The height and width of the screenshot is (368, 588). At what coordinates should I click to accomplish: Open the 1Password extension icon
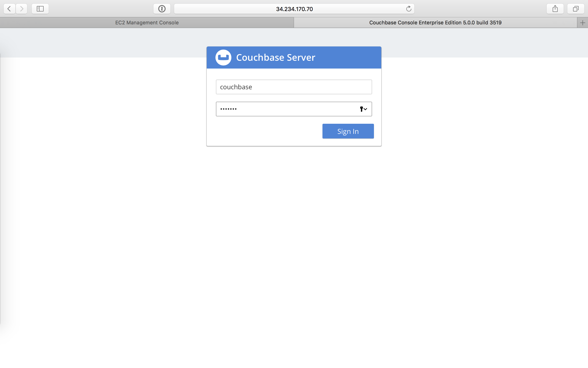[x=162, y=9]
